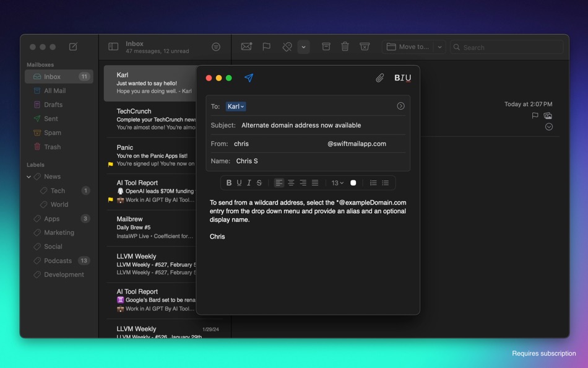Toggle strikethrough text formatting
The image size is (588, 368).
point(259,183)
